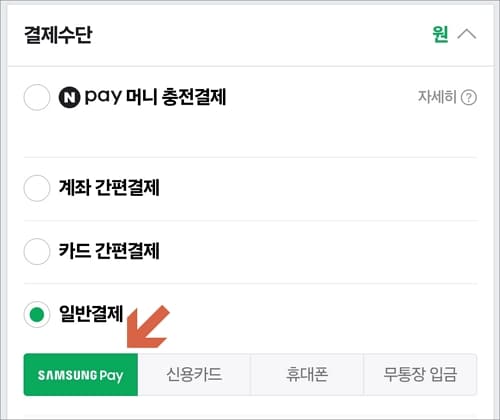Viewport: 500px width, 420px height.
Task: Switch to the 신용카드 tab
Action: click(194, 375)
